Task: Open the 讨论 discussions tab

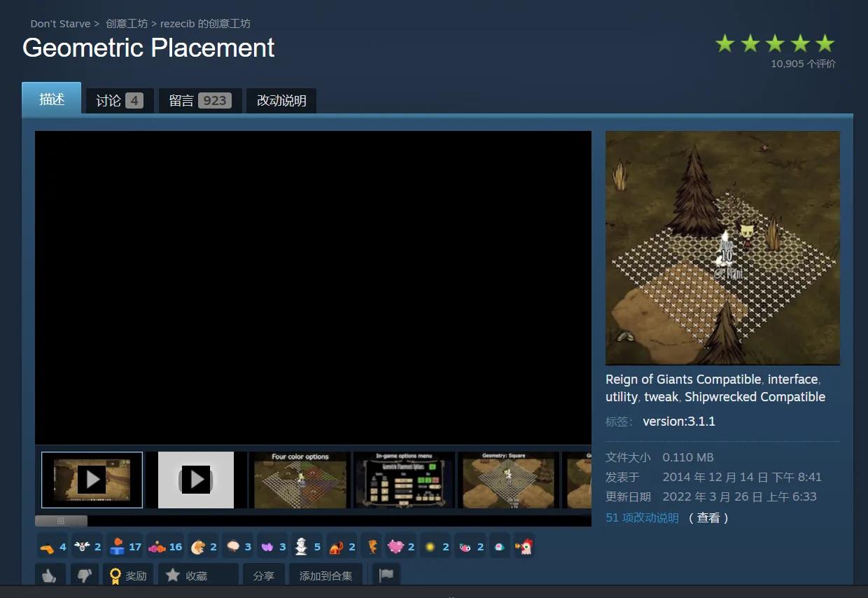Action: 119,101
